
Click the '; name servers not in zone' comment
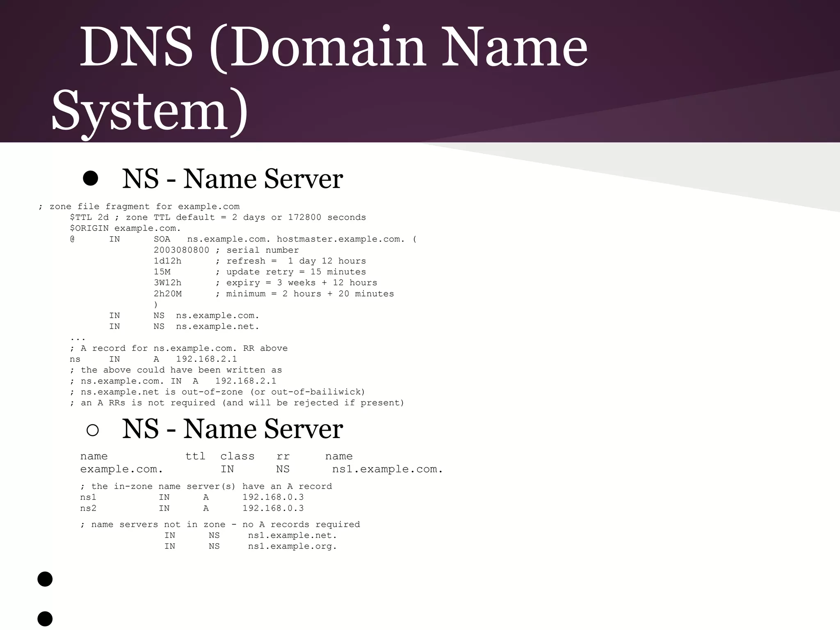[220, 525]
